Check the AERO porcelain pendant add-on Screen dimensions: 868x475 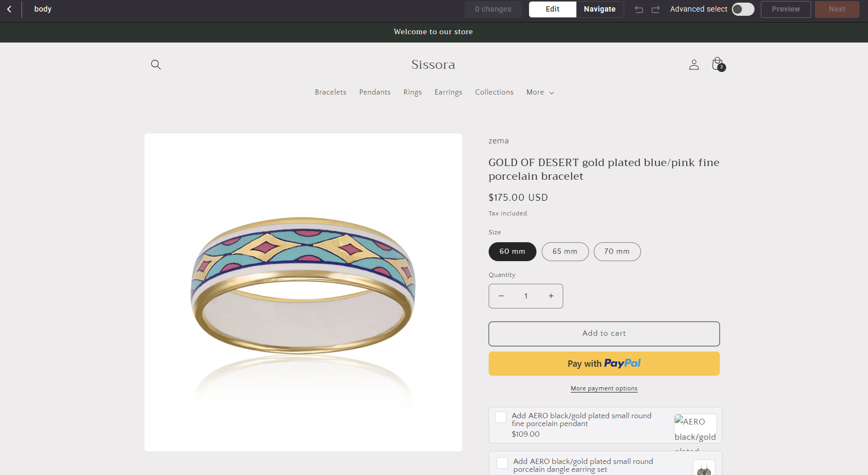tap(500, 417)
